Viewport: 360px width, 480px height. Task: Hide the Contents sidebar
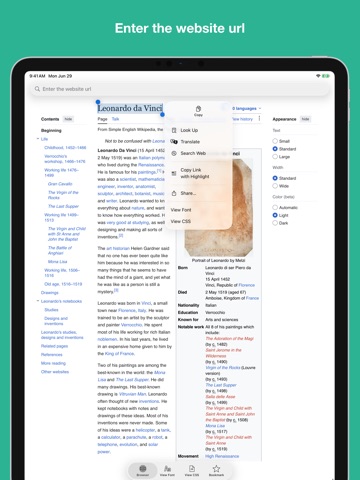click(68, 119)
